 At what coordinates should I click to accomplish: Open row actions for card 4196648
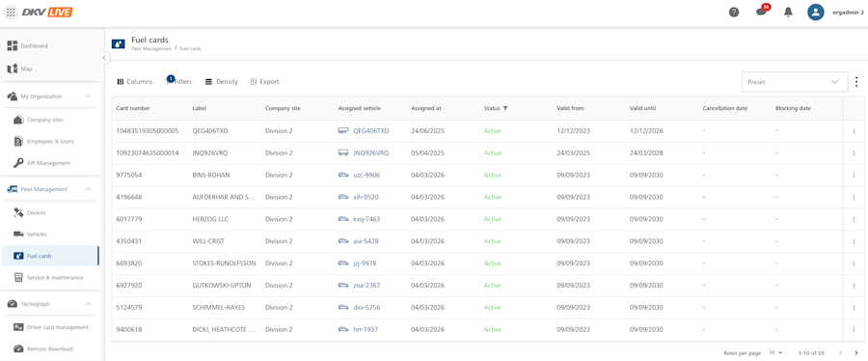pyautogui.click(x=854, y=197)
